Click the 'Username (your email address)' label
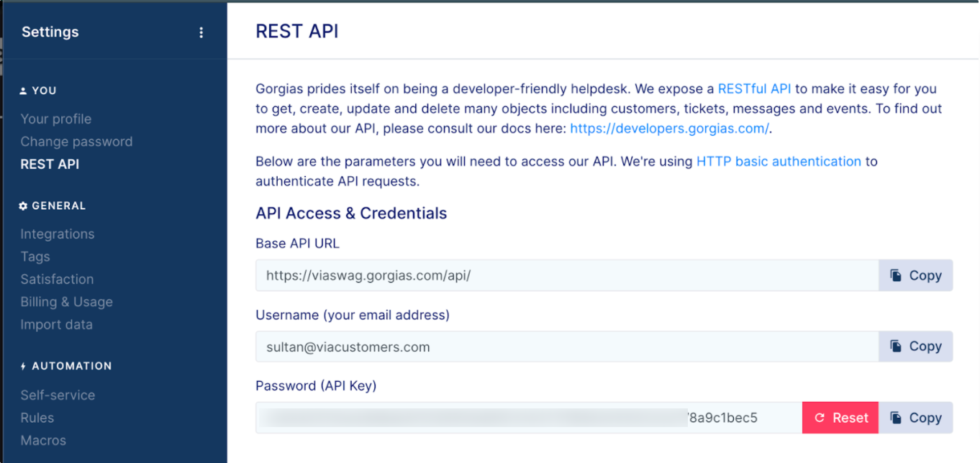The image size is (980, 463). tap(353, 315)
